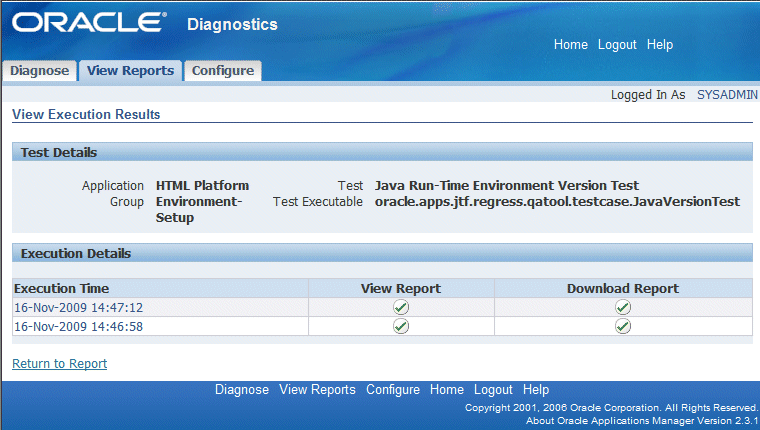Click the Diagnostics title text
This screenshot has width=760, height=430.
pos(232,24)
